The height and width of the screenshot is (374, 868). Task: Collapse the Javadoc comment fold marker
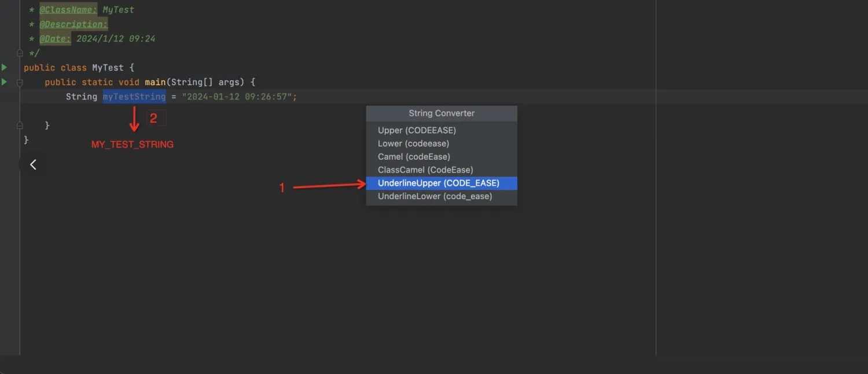click(19, 53)
